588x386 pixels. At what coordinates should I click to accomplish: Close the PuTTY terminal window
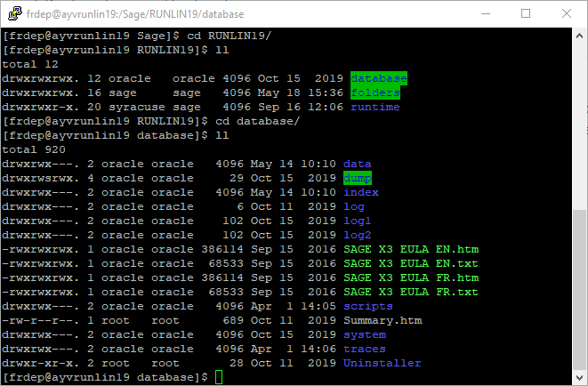pyautogui.click(x=567, y=14)
